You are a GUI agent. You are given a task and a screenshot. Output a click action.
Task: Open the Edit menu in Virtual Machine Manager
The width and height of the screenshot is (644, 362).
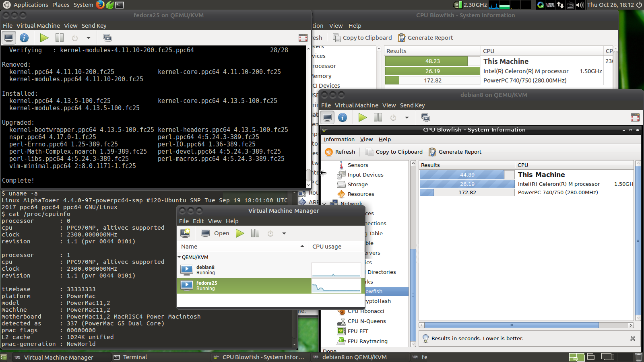click(198, 221)
